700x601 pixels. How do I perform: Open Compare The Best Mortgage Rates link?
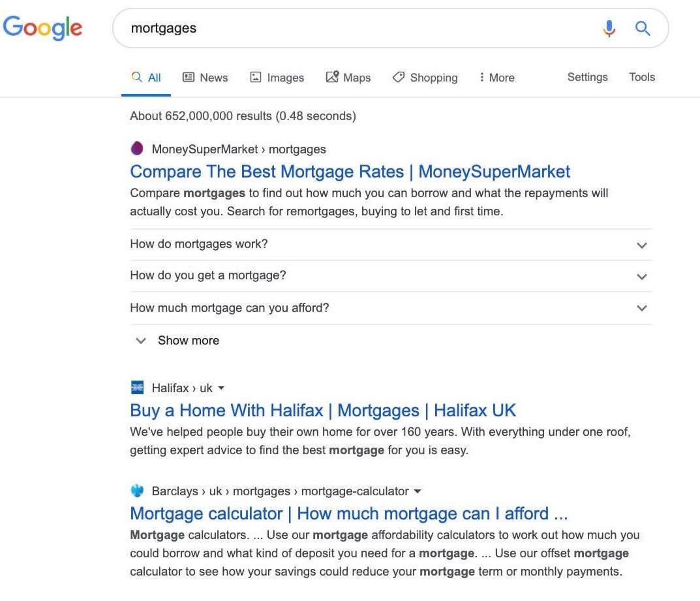click(350, 172)
